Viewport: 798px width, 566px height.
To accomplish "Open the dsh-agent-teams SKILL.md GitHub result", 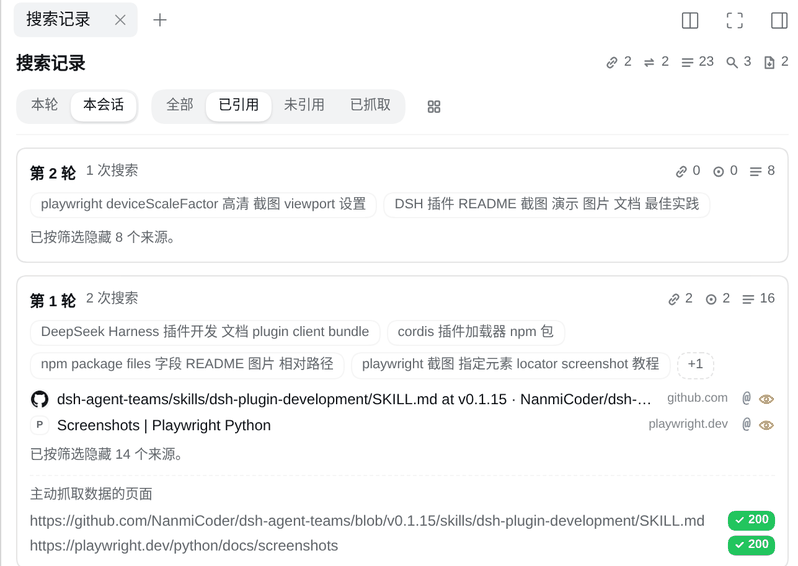I will [x=354, y=399].
